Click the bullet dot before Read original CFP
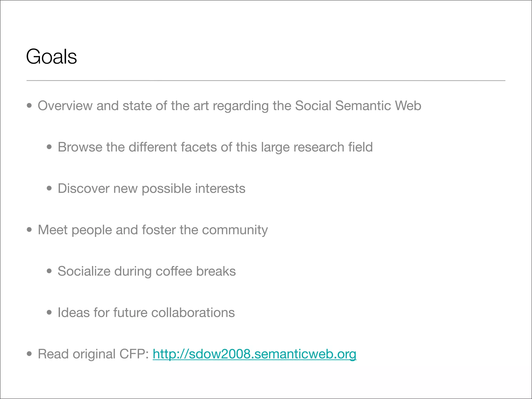Image resolution: width=532 pixels, height=399 pixels. (29, 354)
